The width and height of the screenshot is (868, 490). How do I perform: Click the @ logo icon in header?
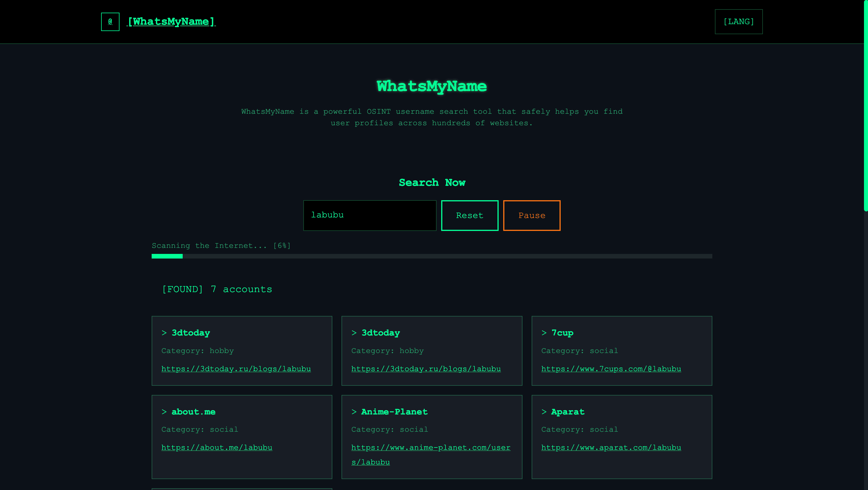pyautogui.click(x=110, y=22)
